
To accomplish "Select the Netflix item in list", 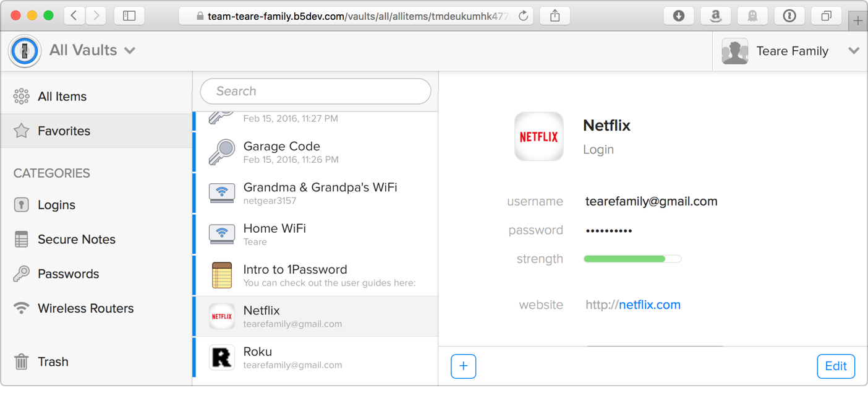I will [316, 316].
